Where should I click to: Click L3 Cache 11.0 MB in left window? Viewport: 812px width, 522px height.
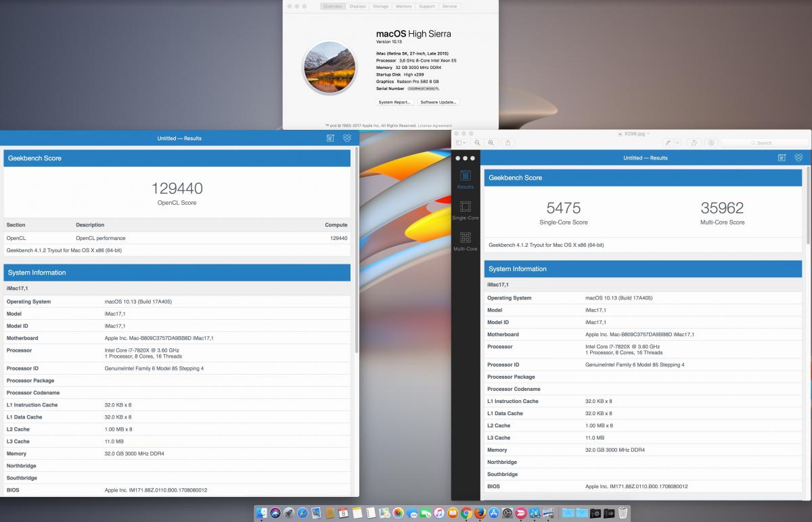point(177,441)
